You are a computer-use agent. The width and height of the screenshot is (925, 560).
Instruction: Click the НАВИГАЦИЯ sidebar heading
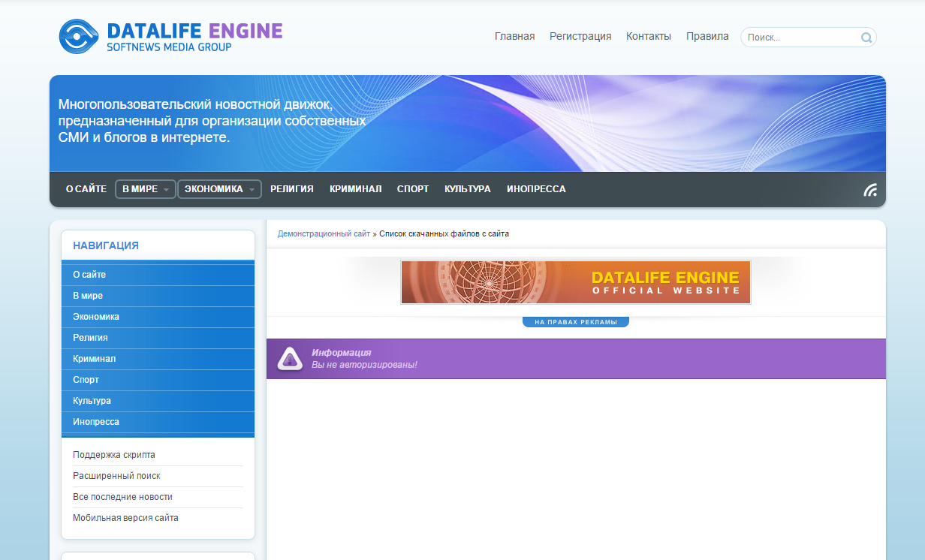(106, 245)
